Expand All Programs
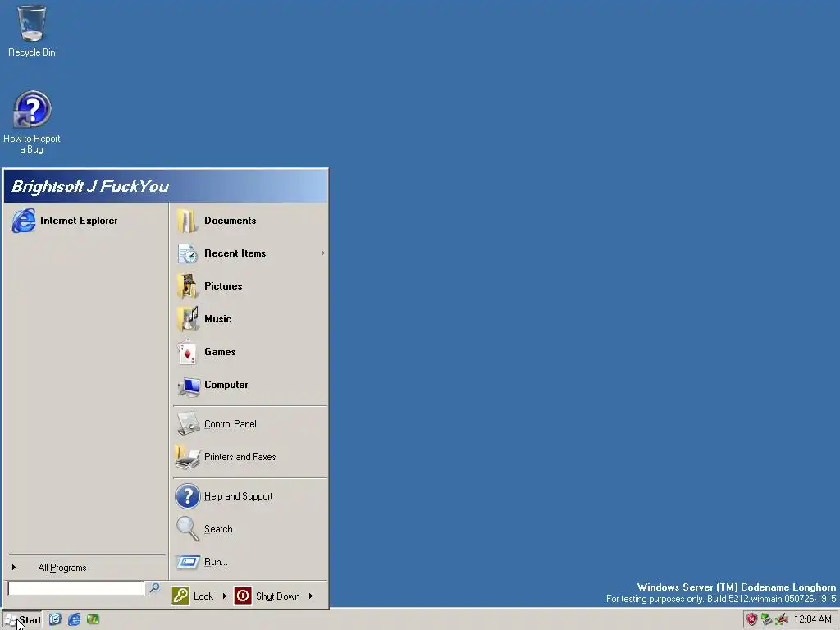 click(85, 568)
